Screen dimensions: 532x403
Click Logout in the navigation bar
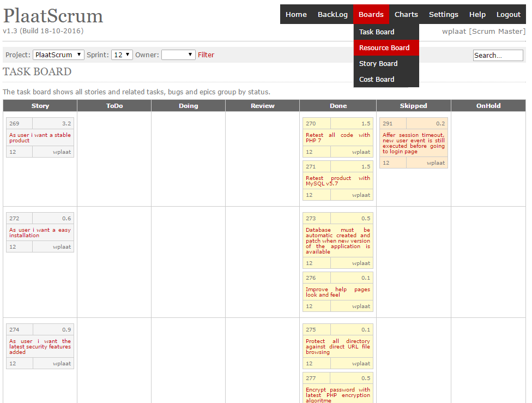[x=508, y=14]
